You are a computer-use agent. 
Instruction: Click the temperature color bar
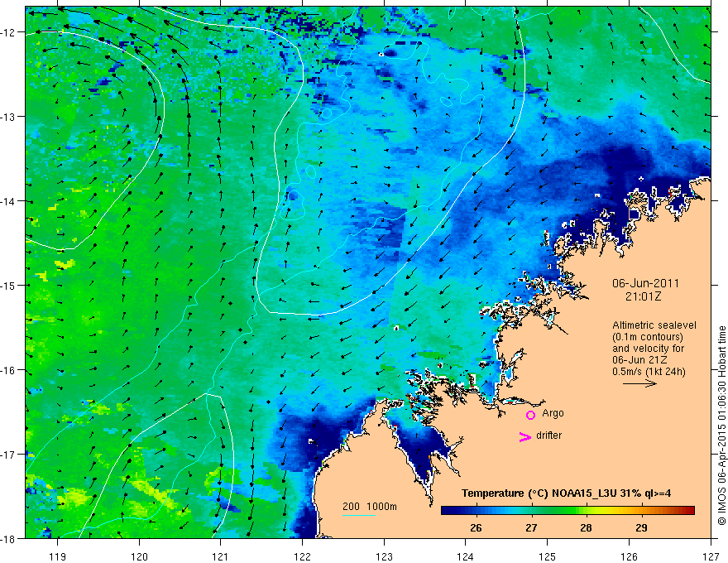point(568,511)
